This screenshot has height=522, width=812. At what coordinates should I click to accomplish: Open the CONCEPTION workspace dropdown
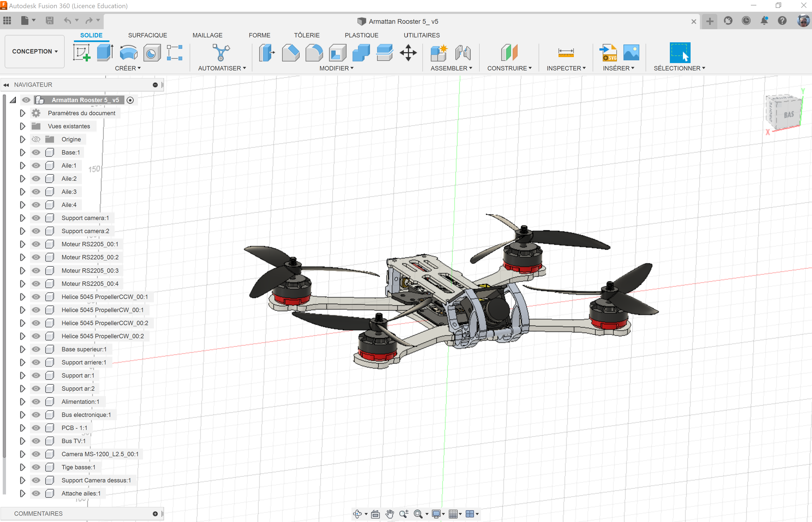35,52
